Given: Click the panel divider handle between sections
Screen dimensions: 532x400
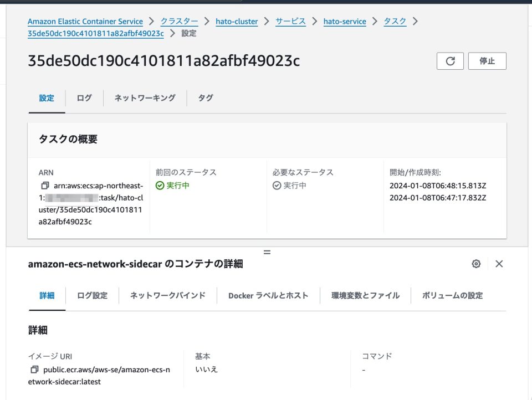Looking at the screenshot, I should 267,252.
